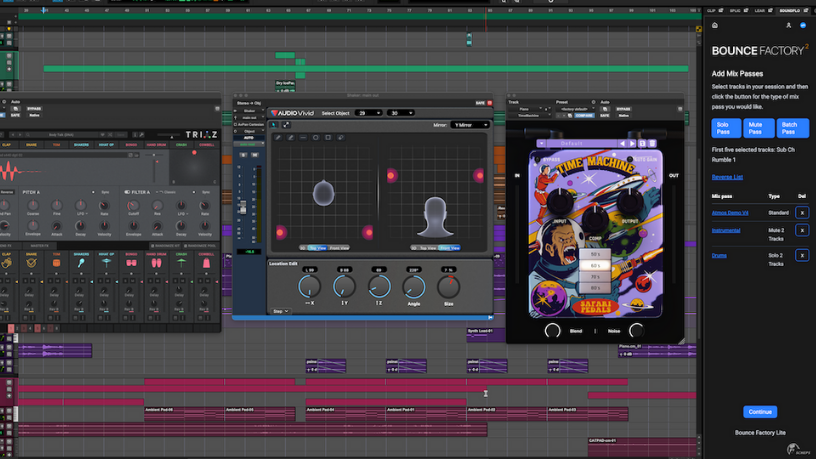The height and width of the screenshot is (459, 816).
Task: Select the circle shape tool in Audio Vivid
Action: (x=315, y=137)
